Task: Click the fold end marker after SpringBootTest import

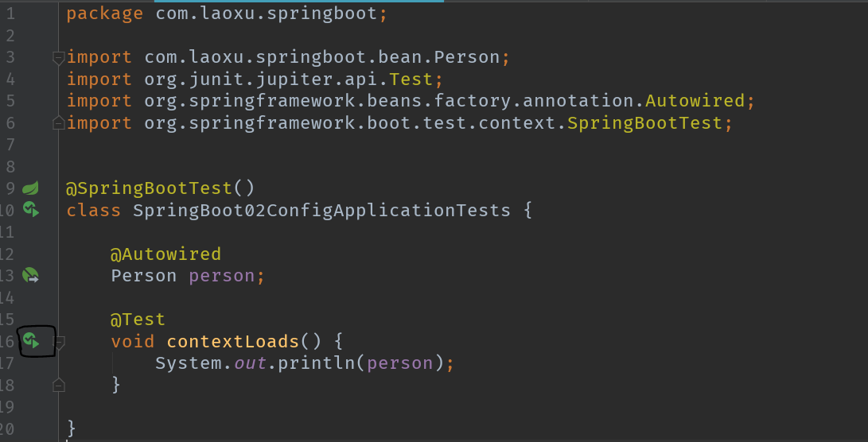Action: [58, 122]
